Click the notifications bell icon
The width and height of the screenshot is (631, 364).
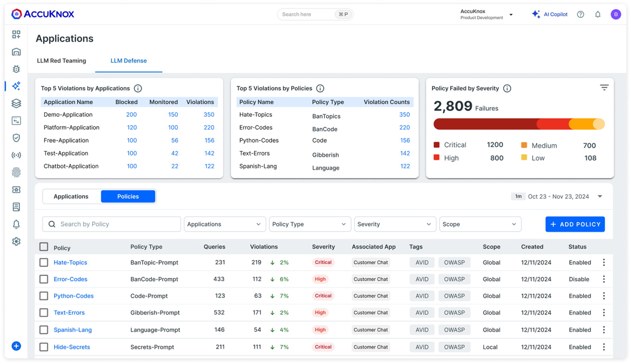click(x=597, y=14)
